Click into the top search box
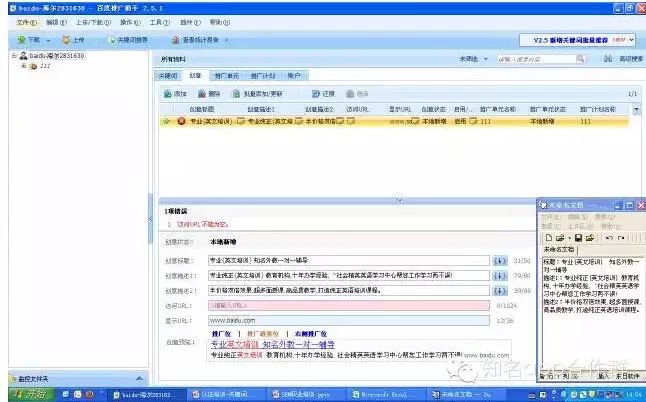This screenshot has width=646, height=402. 536,59
